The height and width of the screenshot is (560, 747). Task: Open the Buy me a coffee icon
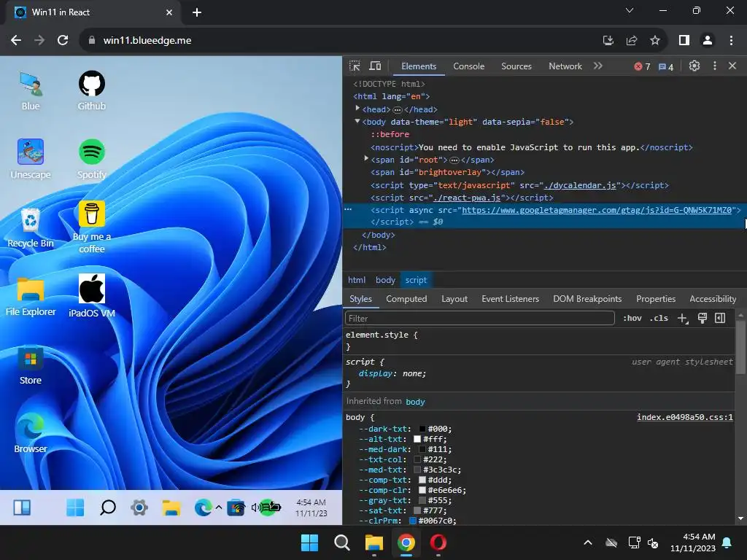point(91,227)
